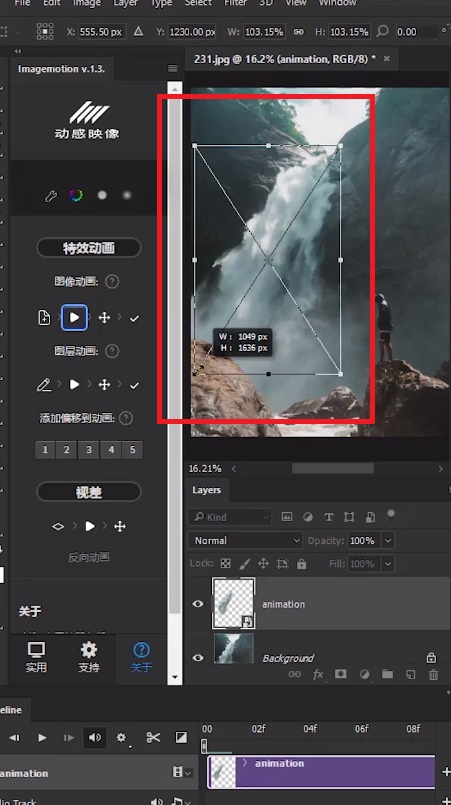Viewport: 451px width, 805px height.
Task: Click the play icon in 图层动画 row
Action: click(x=74, y=385)
